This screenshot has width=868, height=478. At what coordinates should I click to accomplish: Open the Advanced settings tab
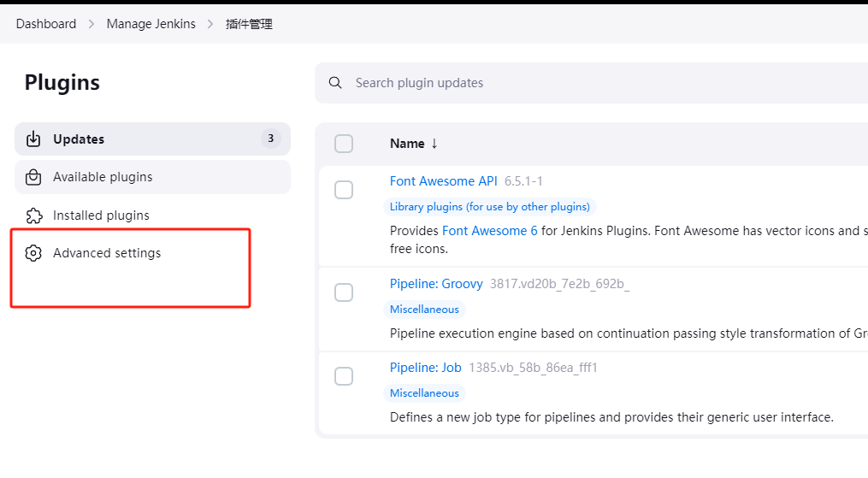click(153, 253)
